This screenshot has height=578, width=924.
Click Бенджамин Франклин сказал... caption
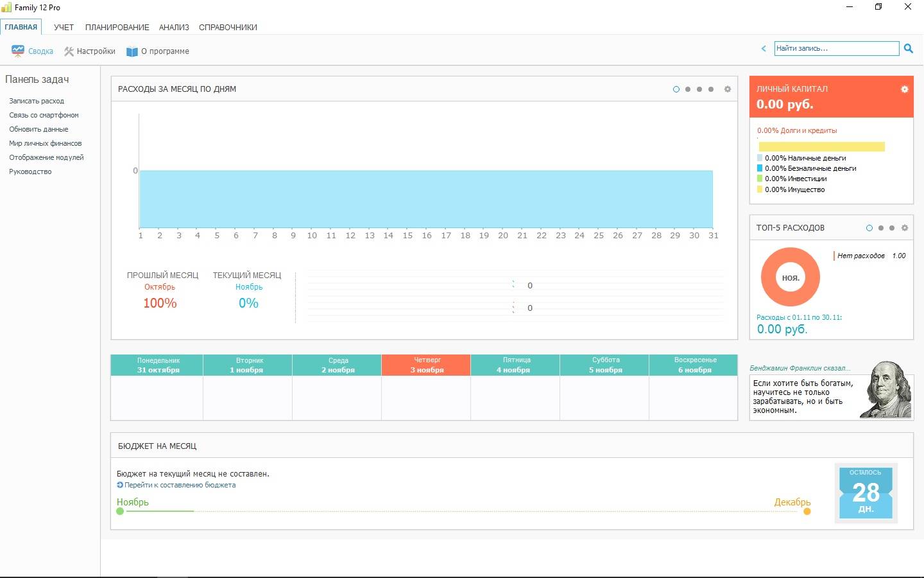pos(800,368)
